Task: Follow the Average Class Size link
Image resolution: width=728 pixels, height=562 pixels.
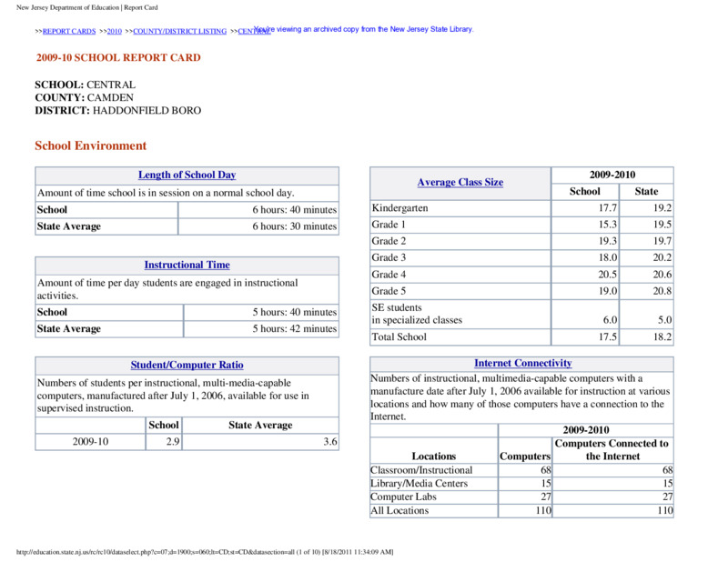Action: point(460,183)
